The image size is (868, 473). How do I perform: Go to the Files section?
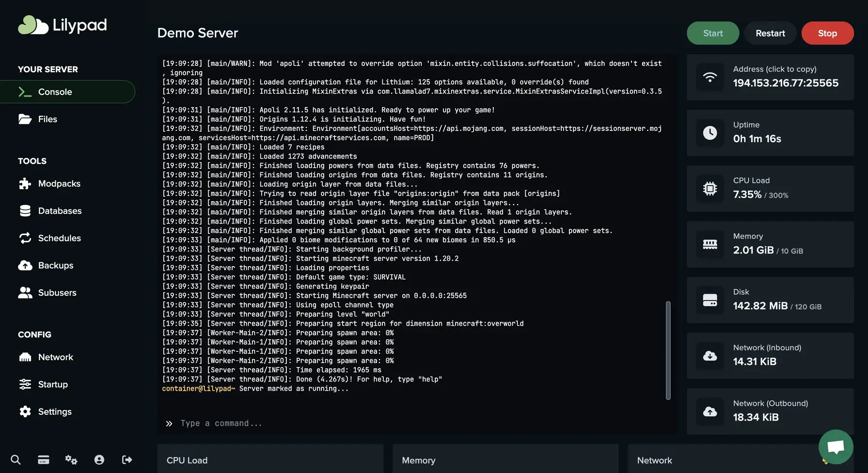pos(47,119)
